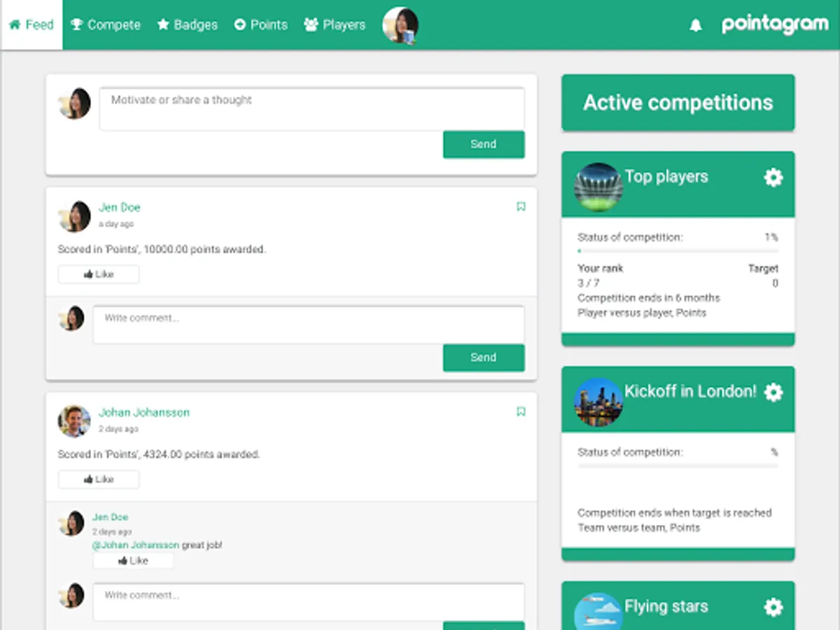The width and height of the screenshot is (840, 630).
Task: Click the Kickoff in London progress bar
Action: (x=678, y=465)
